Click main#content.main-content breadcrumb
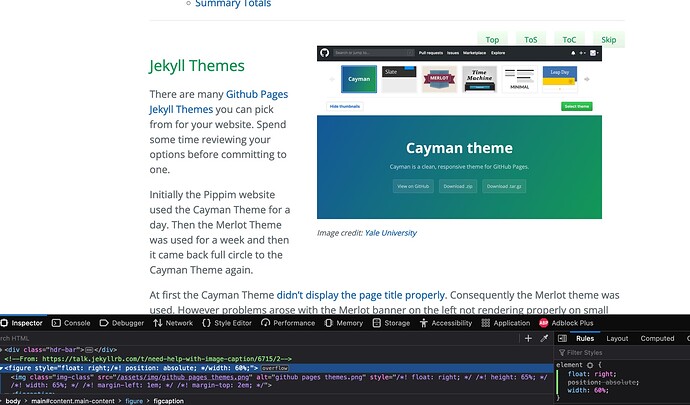 73,401
